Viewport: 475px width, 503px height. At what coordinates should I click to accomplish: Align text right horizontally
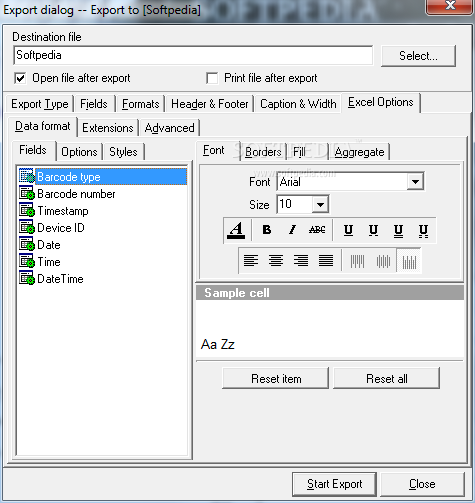pos(301,261)
